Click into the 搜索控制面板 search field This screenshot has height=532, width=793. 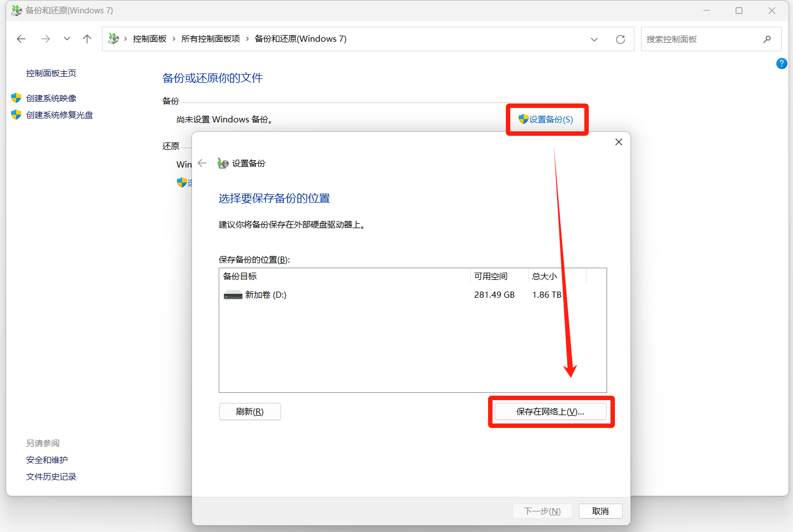pos(700,40)
